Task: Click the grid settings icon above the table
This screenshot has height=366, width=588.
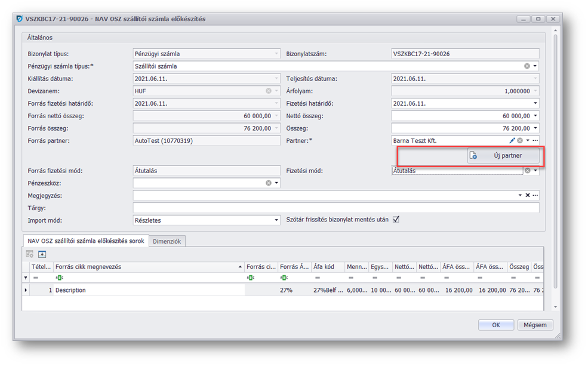Action: 30,254
